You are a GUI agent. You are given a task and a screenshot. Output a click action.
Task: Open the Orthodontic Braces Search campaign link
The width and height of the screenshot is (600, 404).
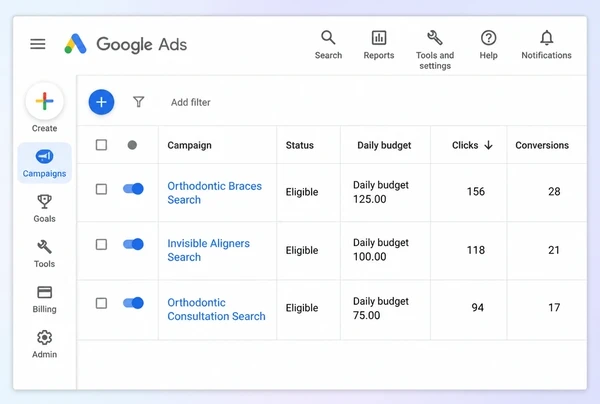(x=215, y=193)
